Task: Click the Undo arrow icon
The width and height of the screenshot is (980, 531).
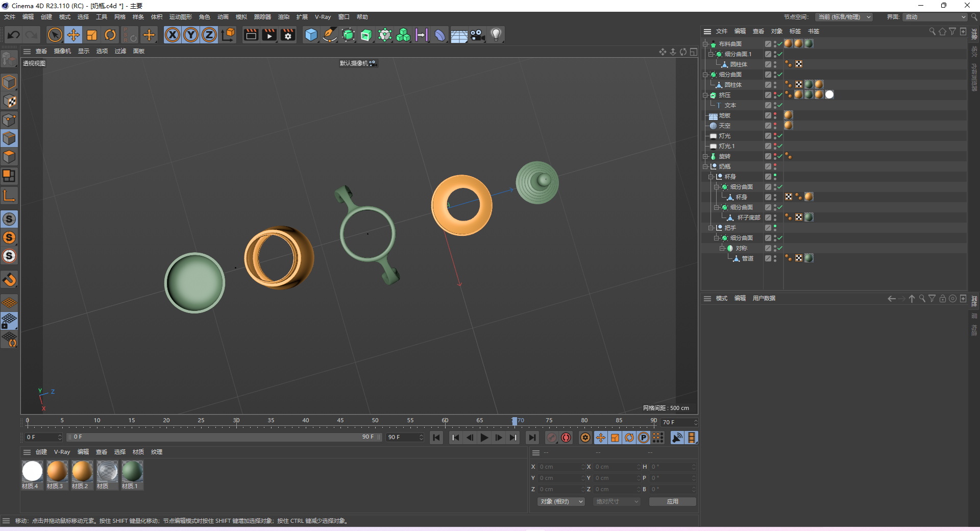Action: tap(14, 35)
